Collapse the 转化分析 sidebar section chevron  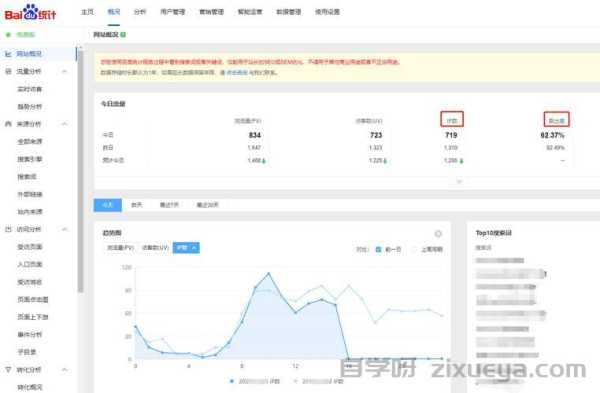tap(65, 370)
